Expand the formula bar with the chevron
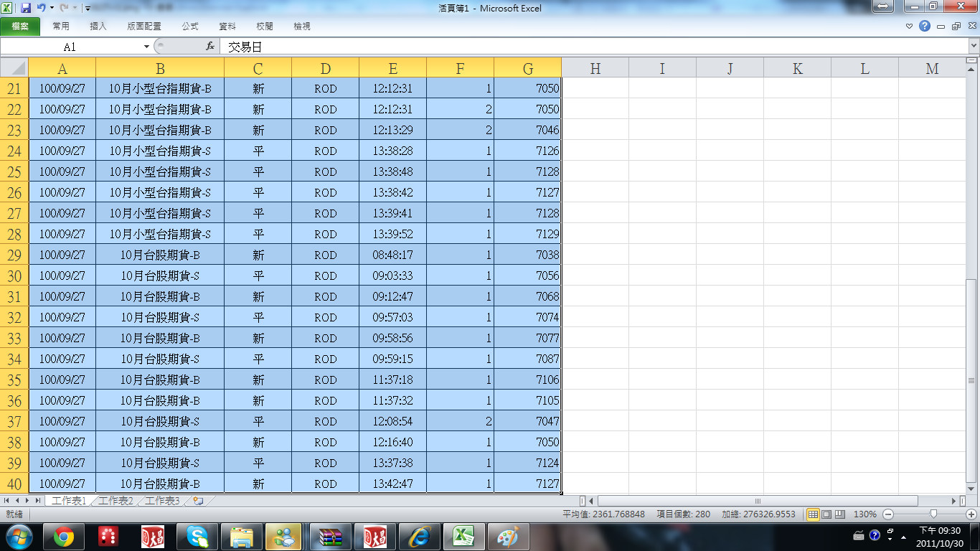980x551 pixels. click(x=974, y=47)
